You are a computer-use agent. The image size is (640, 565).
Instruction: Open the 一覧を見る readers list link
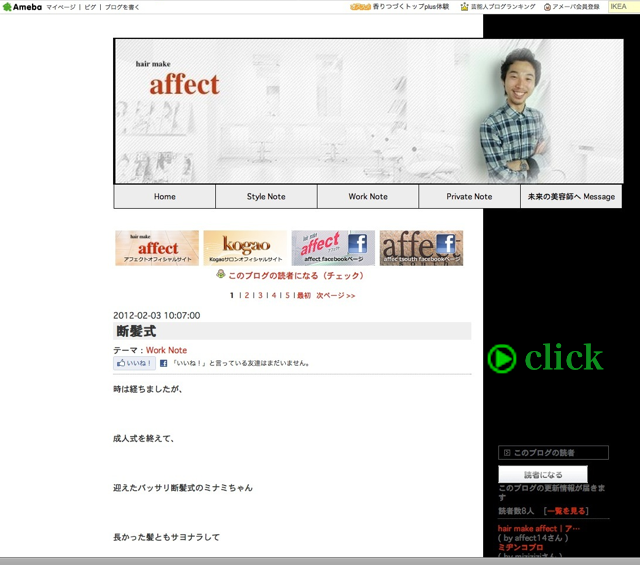click(x=566, y=510)
